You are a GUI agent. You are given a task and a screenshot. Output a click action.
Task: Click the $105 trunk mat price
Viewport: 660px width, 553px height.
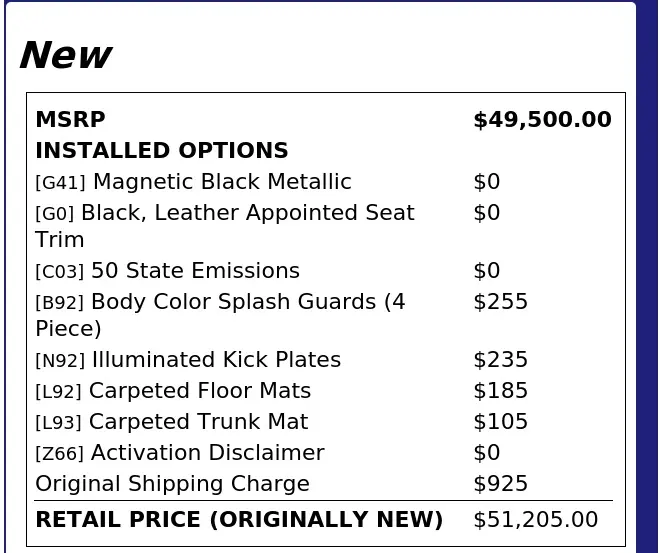[x=500, y=422]
